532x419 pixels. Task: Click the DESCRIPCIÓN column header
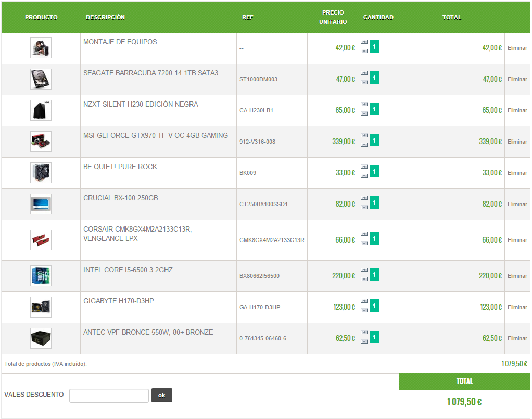(x=105, y=17)
